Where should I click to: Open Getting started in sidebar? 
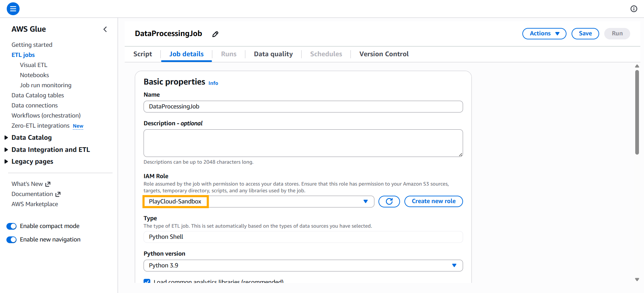(x=32, y=45)
